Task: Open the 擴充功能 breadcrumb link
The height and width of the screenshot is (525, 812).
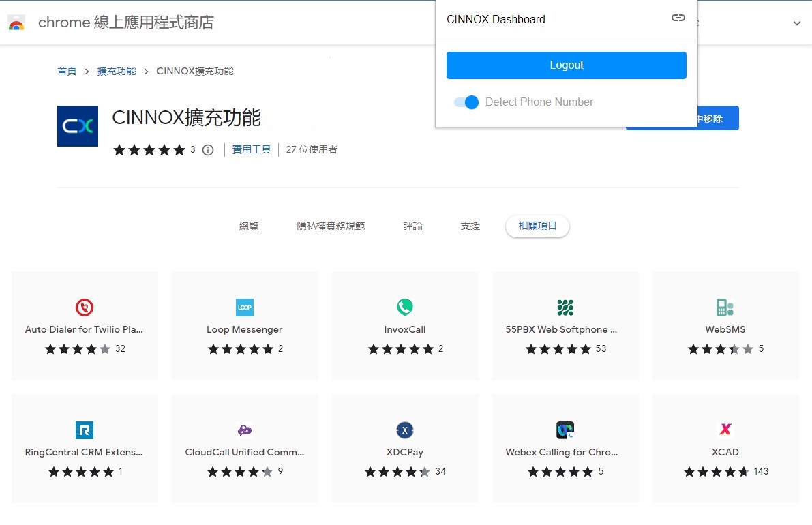Action: [117, 71]
